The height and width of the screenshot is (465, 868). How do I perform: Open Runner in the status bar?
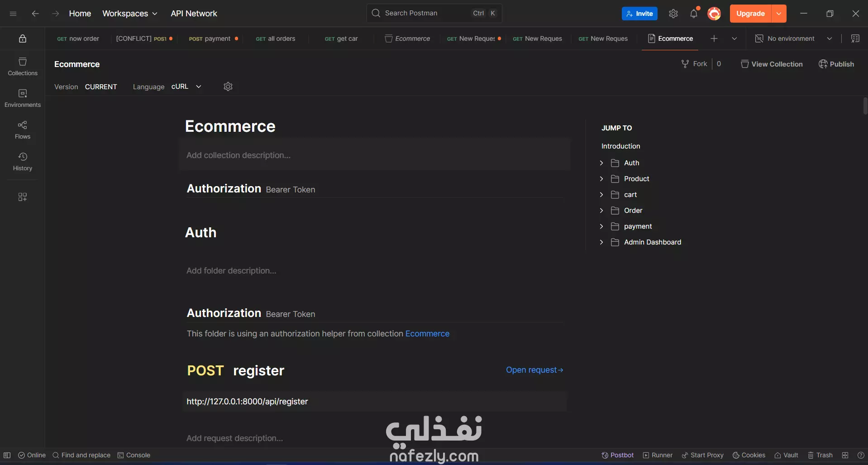pyautogui.click(x=658, y=455)
